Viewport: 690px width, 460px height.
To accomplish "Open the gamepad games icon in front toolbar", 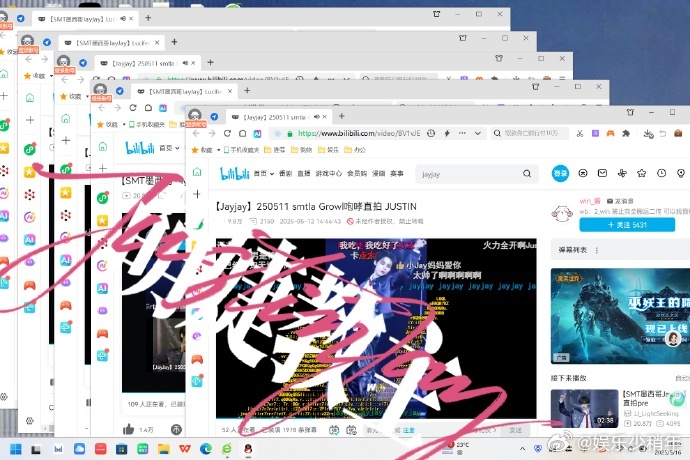I will click(610, 133).
